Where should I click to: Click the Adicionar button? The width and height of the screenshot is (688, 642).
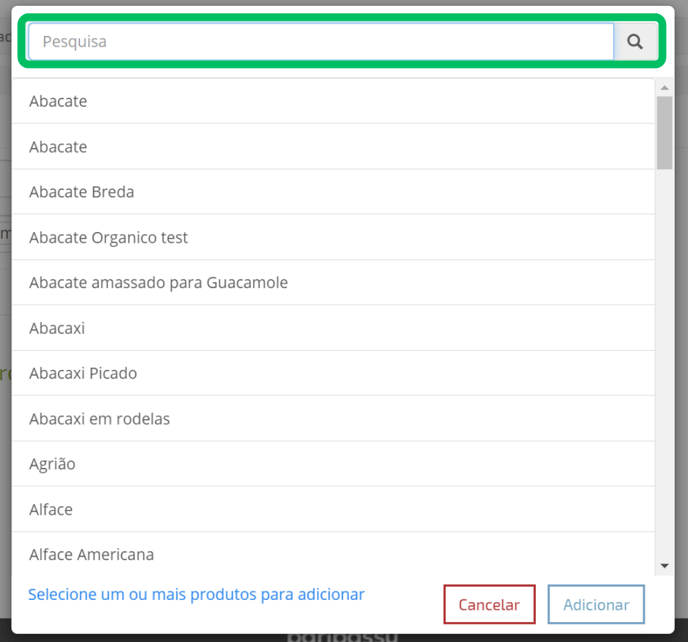(x=596, y=604)
